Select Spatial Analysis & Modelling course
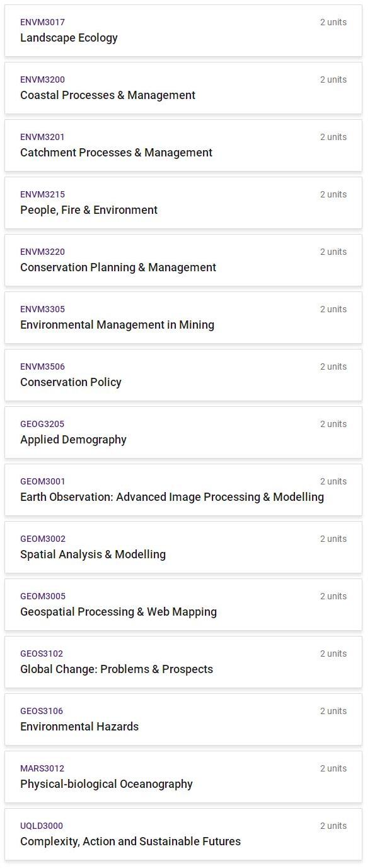 [x=183, y=548]
